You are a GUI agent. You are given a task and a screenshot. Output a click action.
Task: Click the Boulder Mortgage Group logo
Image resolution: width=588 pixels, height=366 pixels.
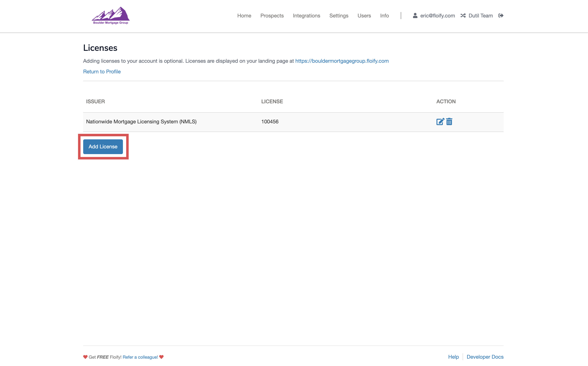tap(111, 16)
